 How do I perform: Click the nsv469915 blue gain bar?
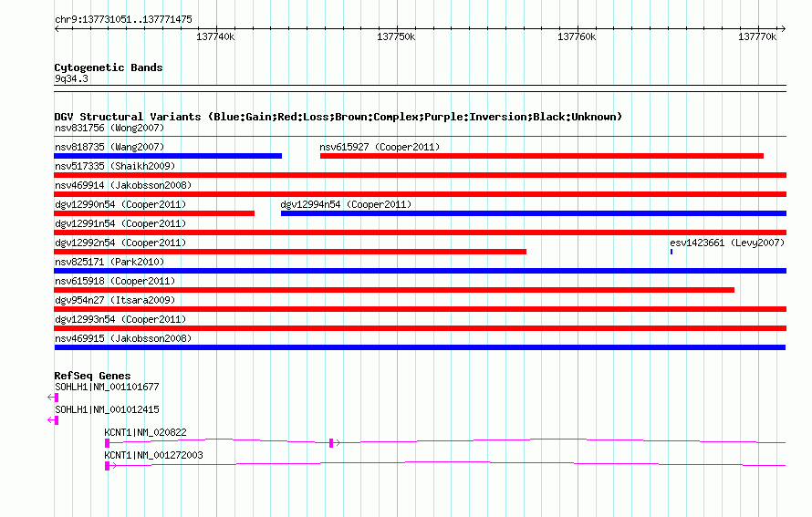tap(420, 347)
